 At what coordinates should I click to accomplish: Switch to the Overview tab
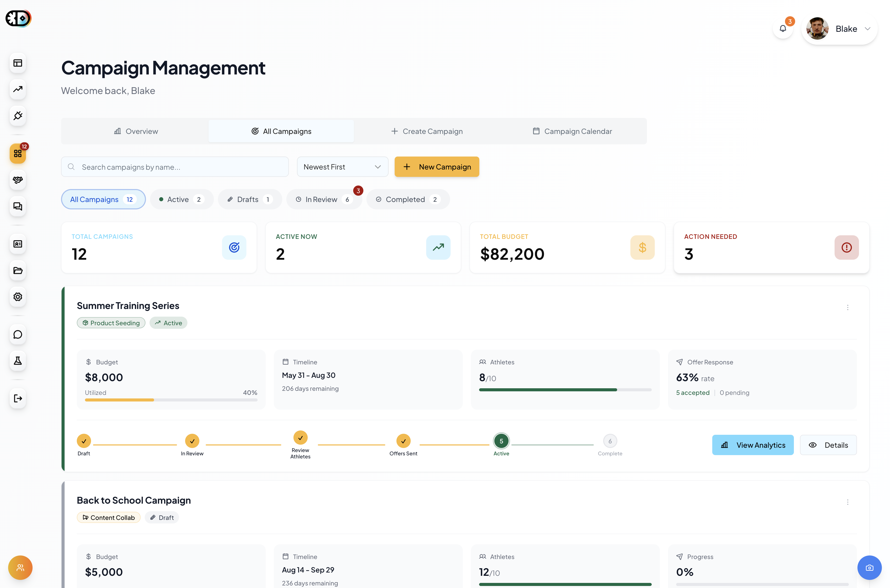click(136, 131)
